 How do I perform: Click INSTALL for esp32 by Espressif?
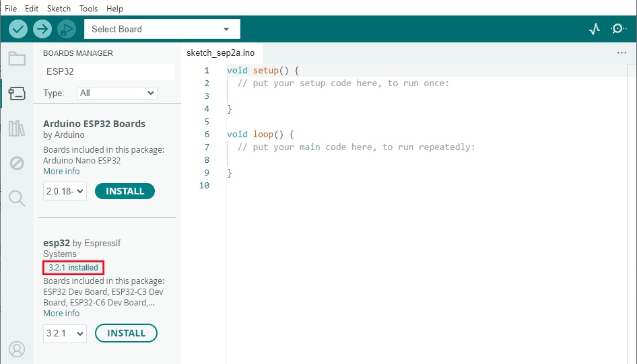point(127,333)
